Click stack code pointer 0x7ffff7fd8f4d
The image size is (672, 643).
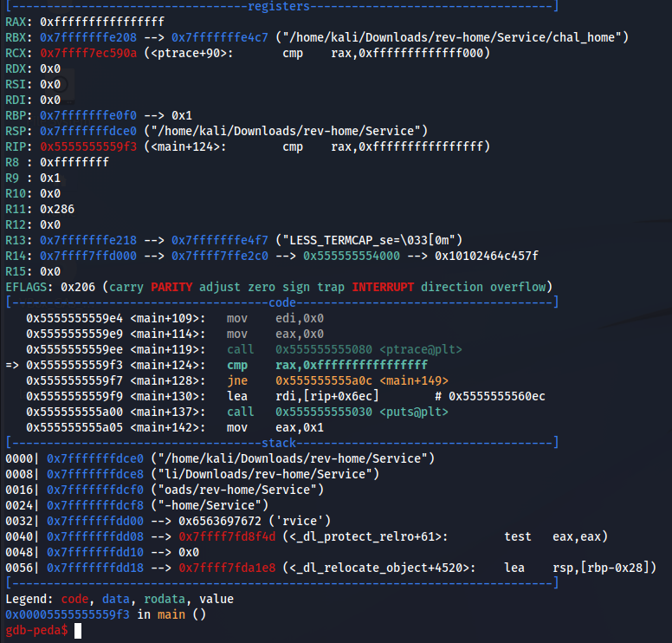[227, 536]
